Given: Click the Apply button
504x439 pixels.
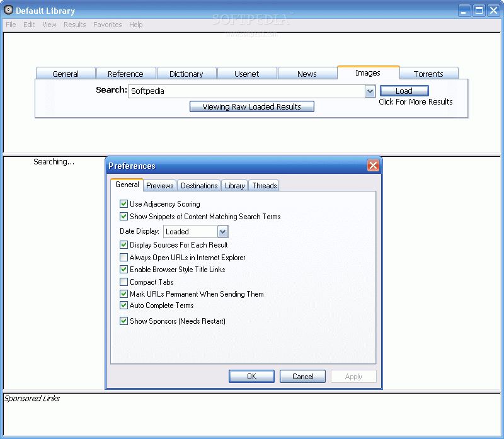Looking at the screenshot, I should (353, 376).
